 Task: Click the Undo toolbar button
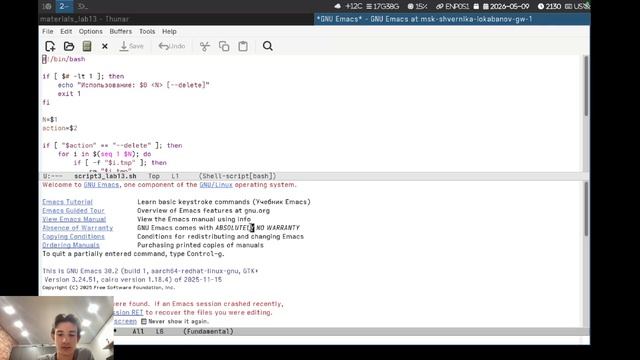point(172,46)
